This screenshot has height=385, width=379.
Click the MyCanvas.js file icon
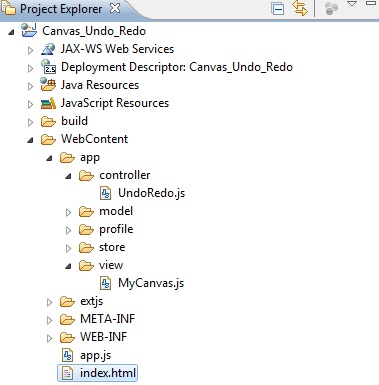tap(106, 283)
